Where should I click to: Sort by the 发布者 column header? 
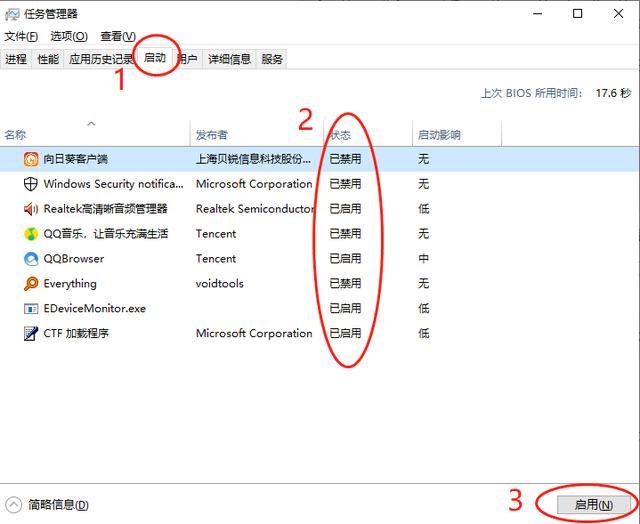coord(257,134)
